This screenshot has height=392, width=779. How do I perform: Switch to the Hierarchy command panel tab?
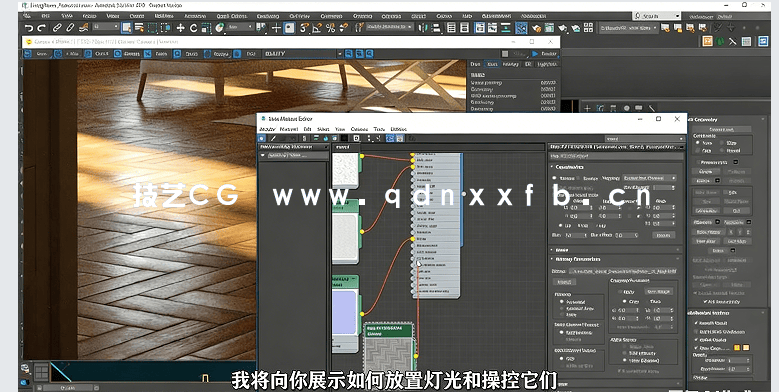(x=613, y=108)
